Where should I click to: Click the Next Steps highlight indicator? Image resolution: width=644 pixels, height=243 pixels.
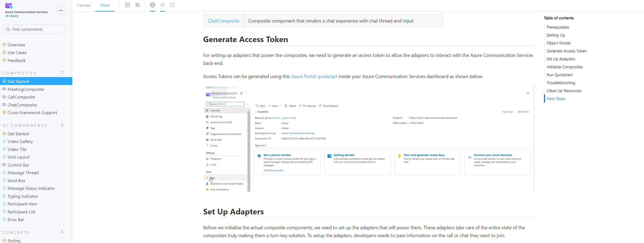[544, 98]
